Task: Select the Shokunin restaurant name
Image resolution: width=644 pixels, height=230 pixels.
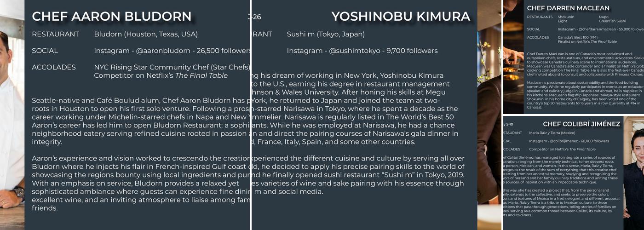Action: [x=566, y=17]
